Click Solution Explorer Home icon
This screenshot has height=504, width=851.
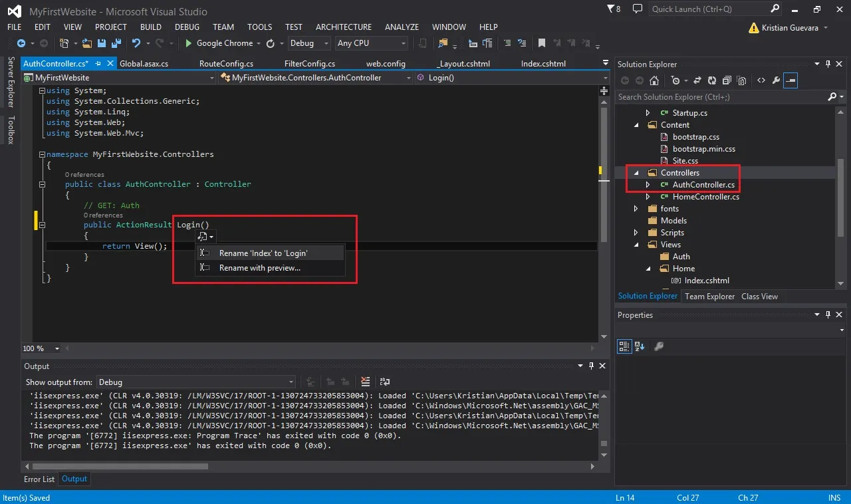(654, 80)
